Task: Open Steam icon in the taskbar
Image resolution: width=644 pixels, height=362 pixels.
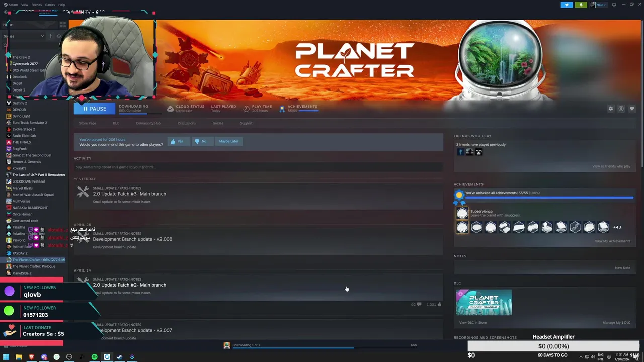Action: point(119,357)
